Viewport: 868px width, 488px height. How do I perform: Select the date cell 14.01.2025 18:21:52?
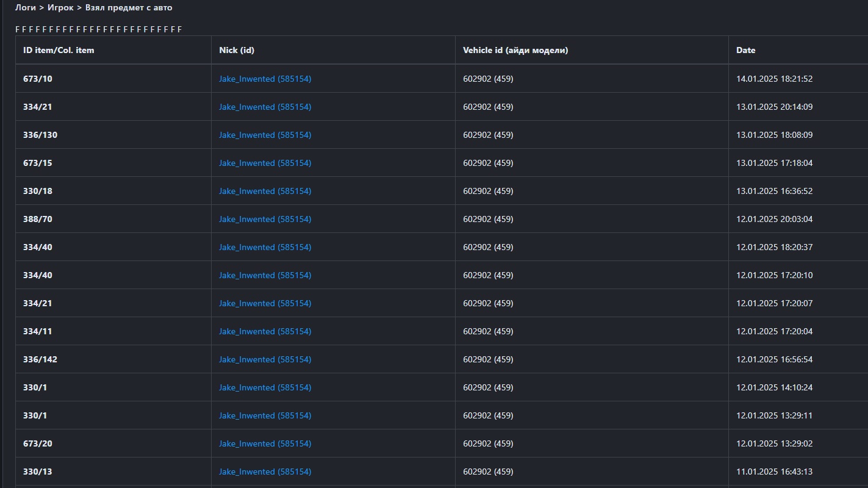[774, 79]
